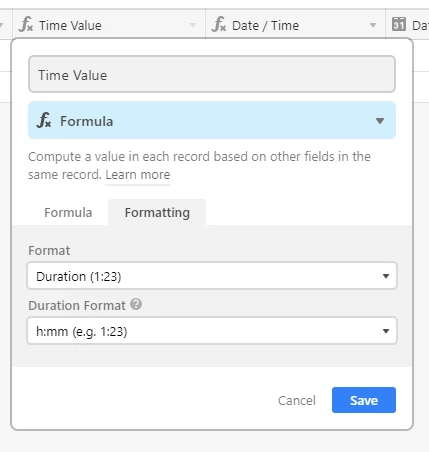Click the fx icon in field type selector
The image size is (429, 452).
[x=44, y=120]
